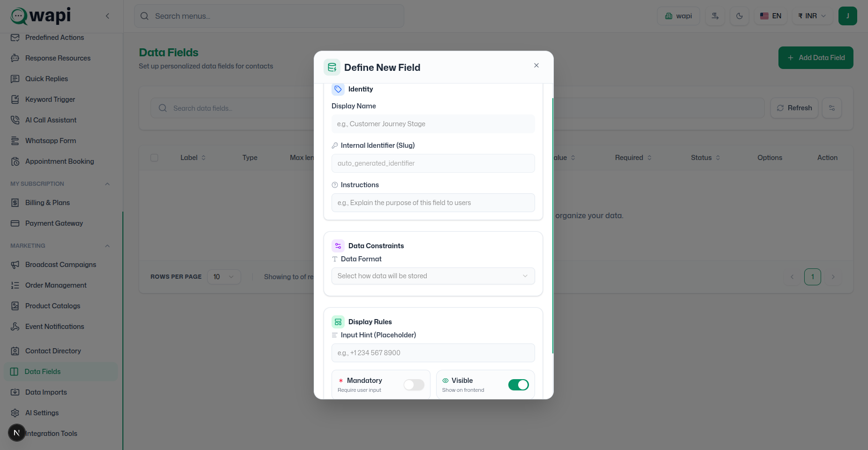Click Input Hint placeholder field

click(433, 353)
